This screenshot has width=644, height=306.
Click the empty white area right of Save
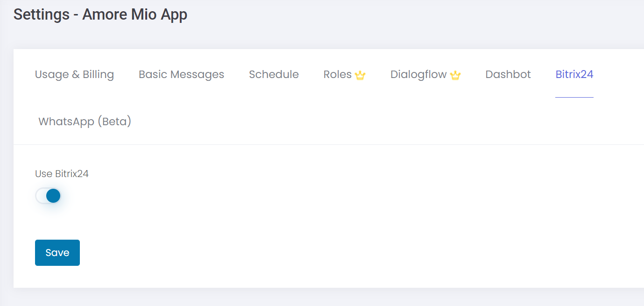[327, 253]
